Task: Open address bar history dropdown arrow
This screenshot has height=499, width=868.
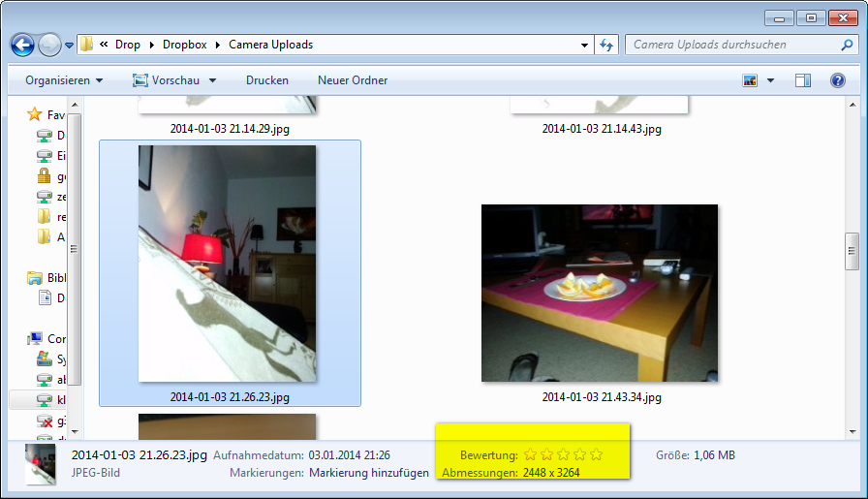Action: (584, 45)
